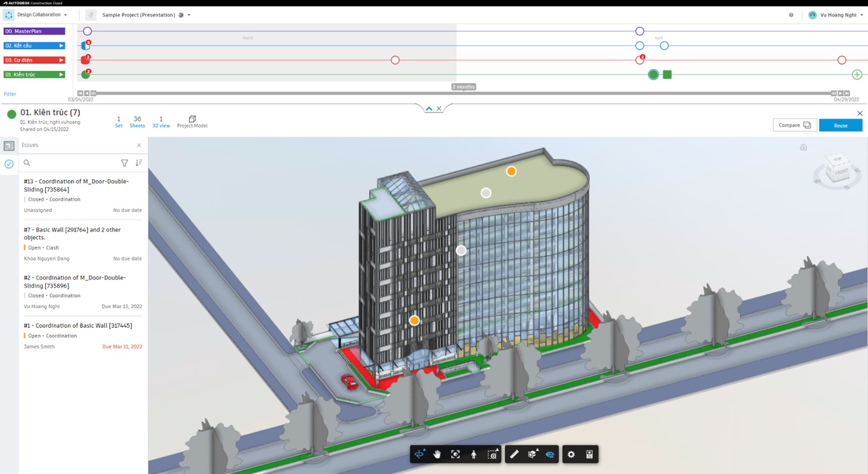Open the 36 Sheets tab
Screen dimensions: 868x474
[x=137, y=122]
